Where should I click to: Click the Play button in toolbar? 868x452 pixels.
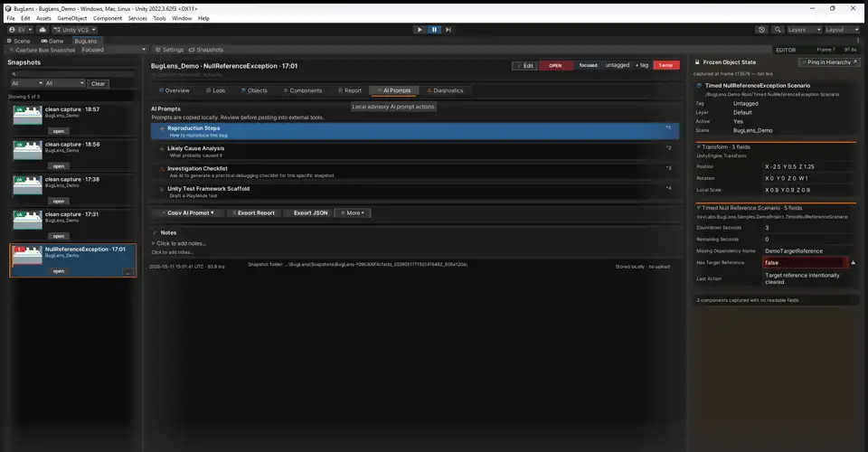point(420,30)
